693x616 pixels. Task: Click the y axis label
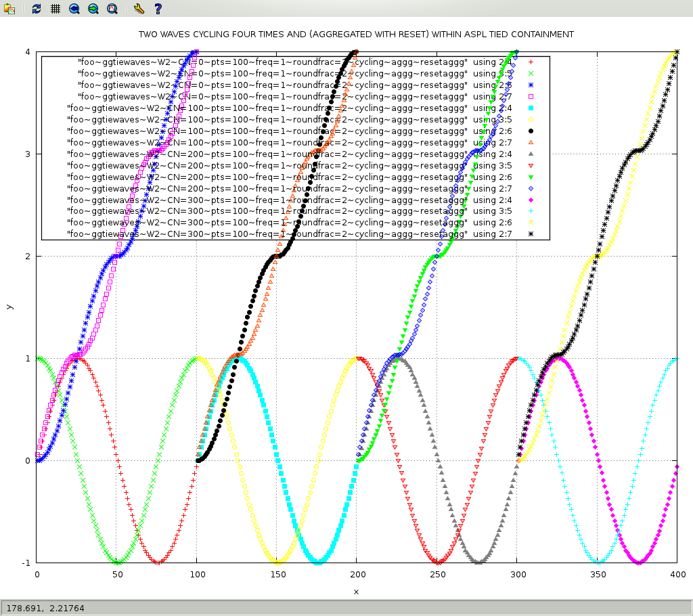9,307
